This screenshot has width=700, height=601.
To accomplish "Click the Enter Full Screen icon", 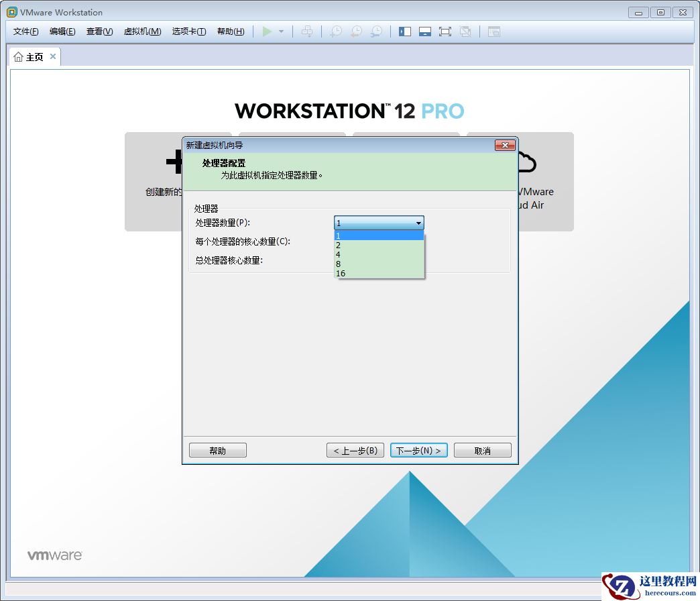I will click(446, 32).
